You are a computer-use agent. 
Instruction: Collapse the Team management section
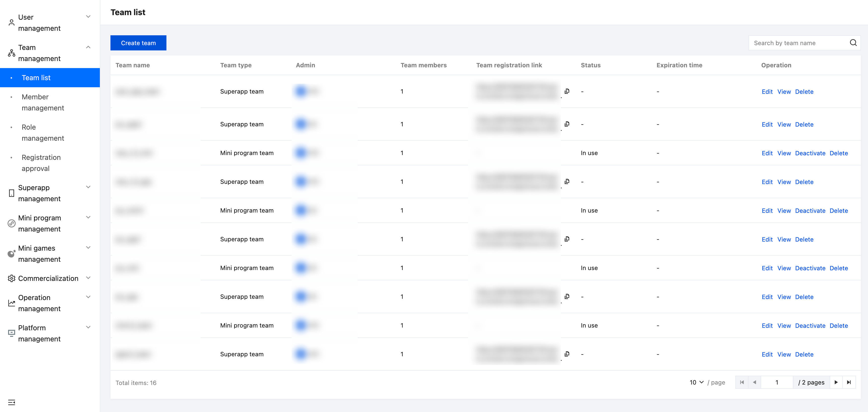(88, 47)
